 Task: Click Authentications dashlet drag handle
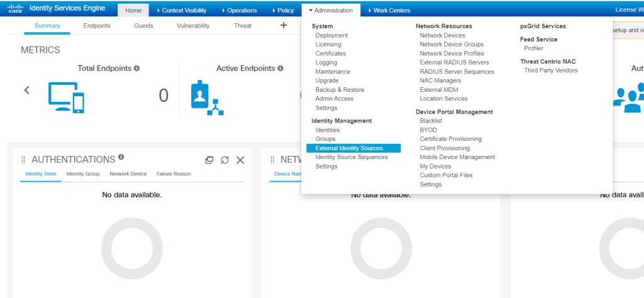point(23,160)
